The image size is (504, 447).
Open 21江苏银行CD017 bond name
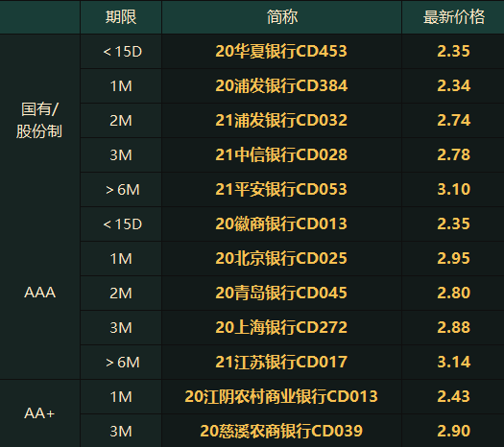[281, 362]
